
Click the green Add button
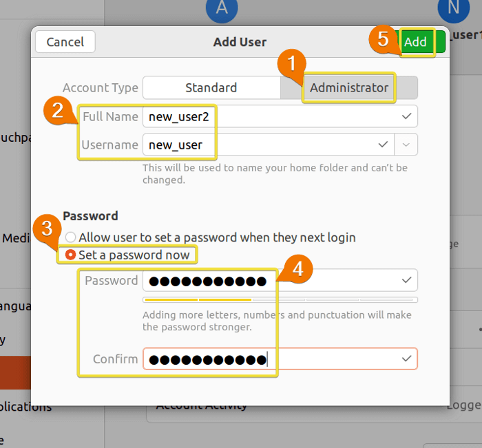(x=421, y=42)
